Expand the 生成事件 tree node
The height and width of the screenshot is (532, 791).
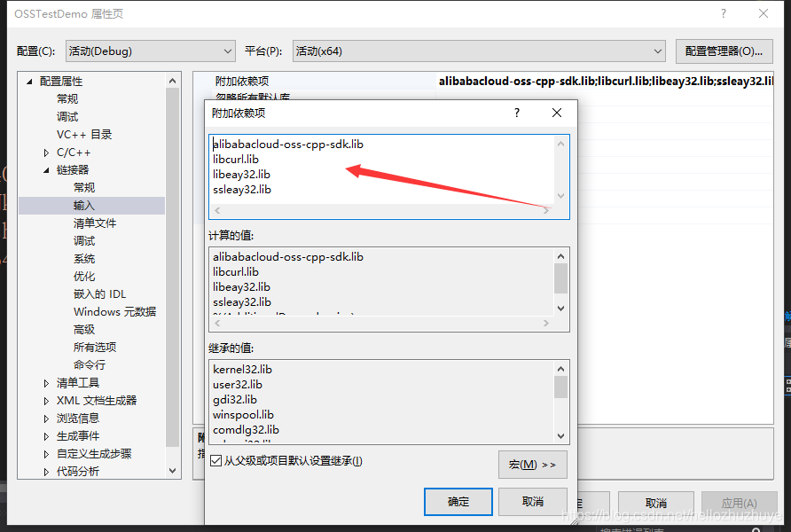pos(46,436)
